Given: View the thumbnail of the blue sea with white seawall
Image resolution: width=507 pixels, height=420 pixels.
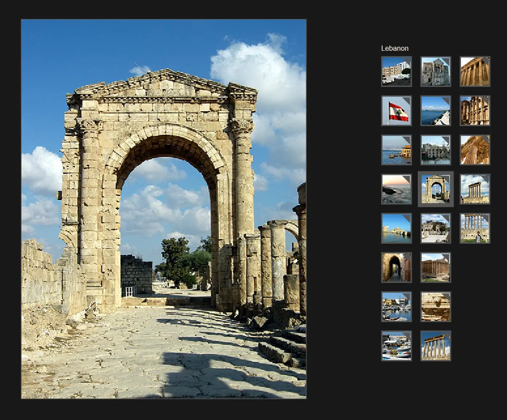Looking at the screenshot, I should pyautogui.click(x=436, y=111).
